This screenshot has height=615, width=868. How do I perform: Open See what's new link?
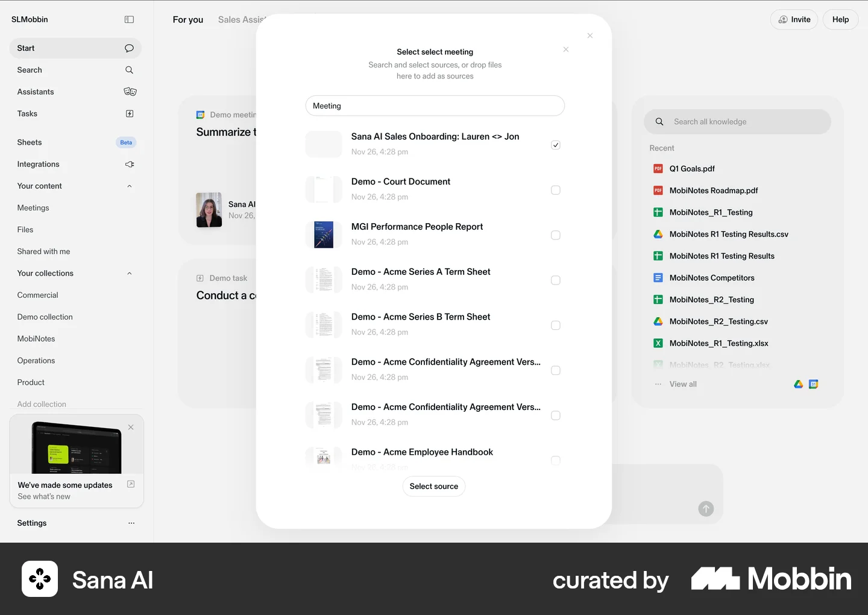(x=44, y=496)
